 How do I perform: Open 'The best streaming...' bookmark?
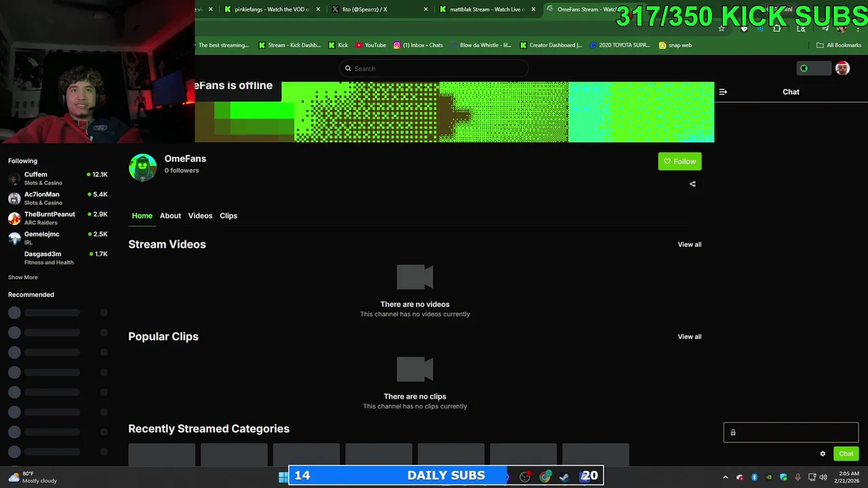coord(223,45)
